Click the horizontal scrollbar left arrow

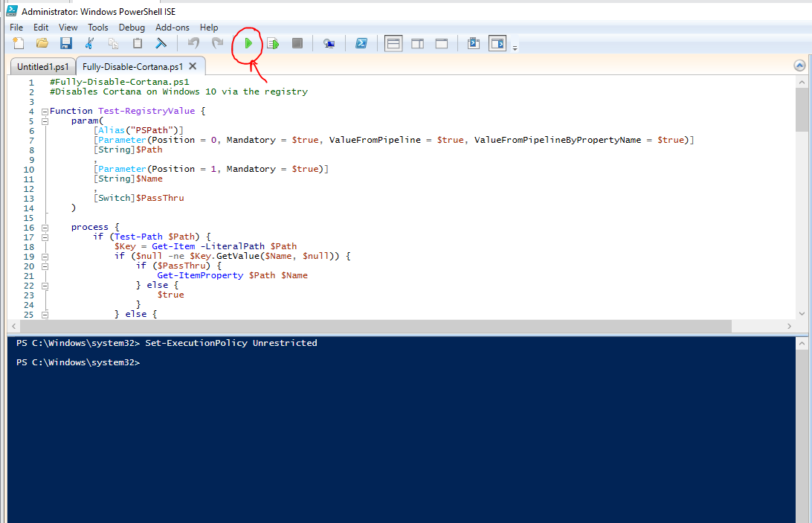15,326
